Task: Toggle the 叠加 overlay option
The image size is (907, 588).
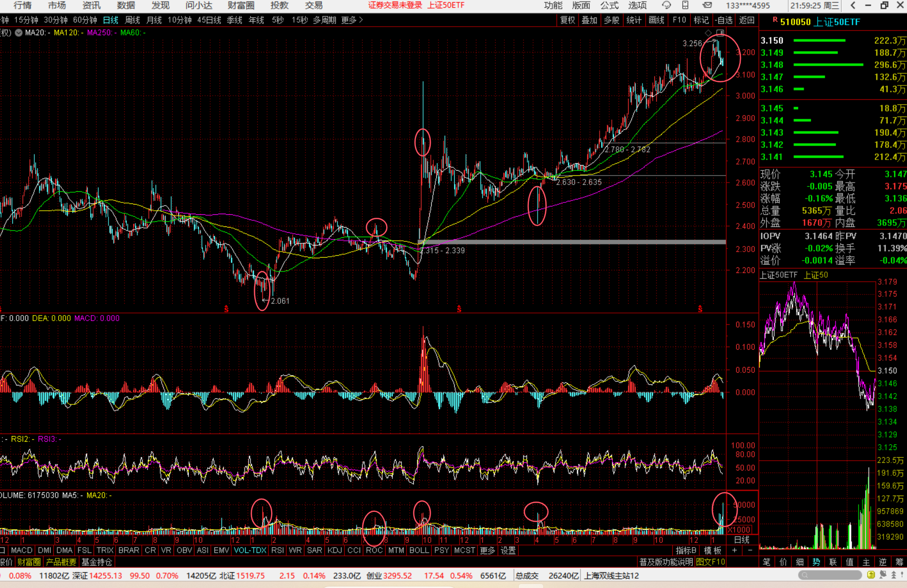Action: [x=589, y=20]
